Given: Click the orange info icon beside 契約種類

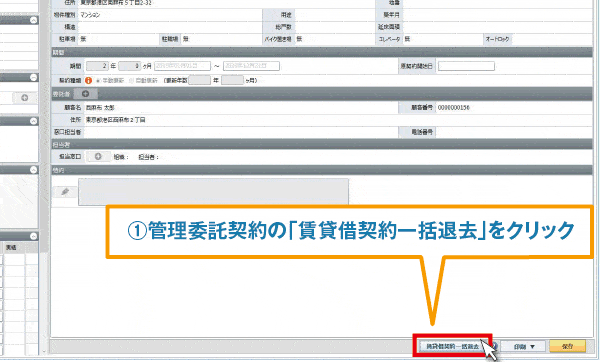Looking at the screenshot, I should pyautogui.click(x=88, y=81).
